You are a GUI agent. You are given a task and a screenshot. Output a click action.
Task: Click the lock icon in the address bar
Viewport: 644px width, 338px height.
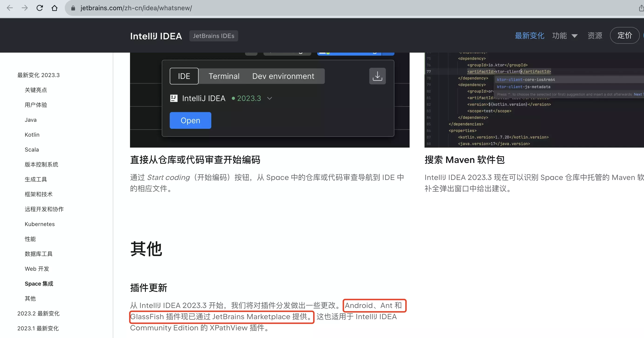pos(73,8)
